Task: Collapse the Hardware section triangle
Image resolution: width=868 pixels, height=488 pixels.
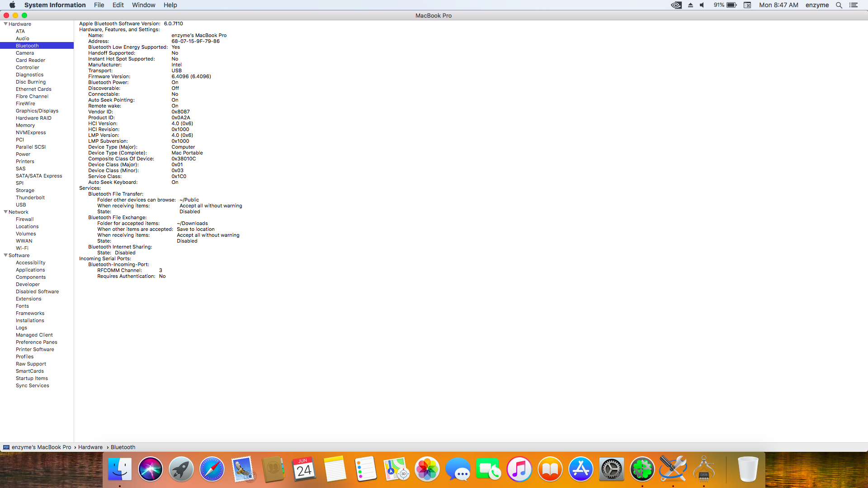Action: 5,24
